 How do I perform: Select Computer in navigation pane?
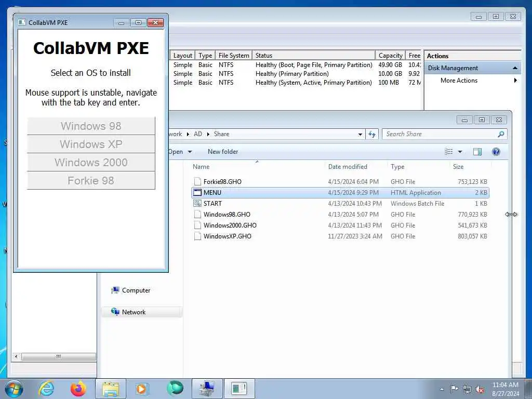pyautogui.click(x=136, y=290)
